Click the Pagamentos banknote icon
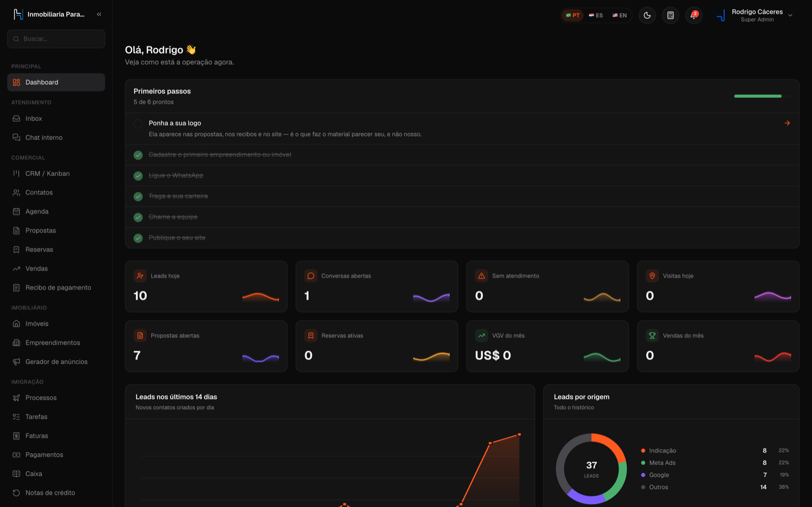 (x=16, y=455)
